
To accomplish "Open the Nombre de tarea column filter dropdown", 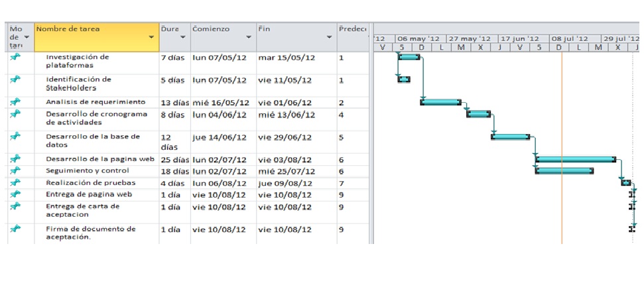I will pos(151,37).
